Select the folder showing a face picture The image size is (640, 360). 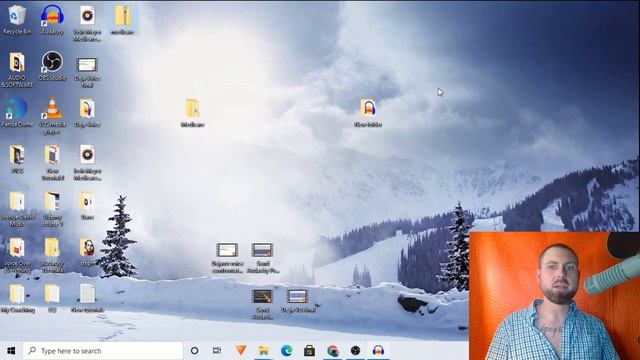pyautogui.click(x=87, y=252)
